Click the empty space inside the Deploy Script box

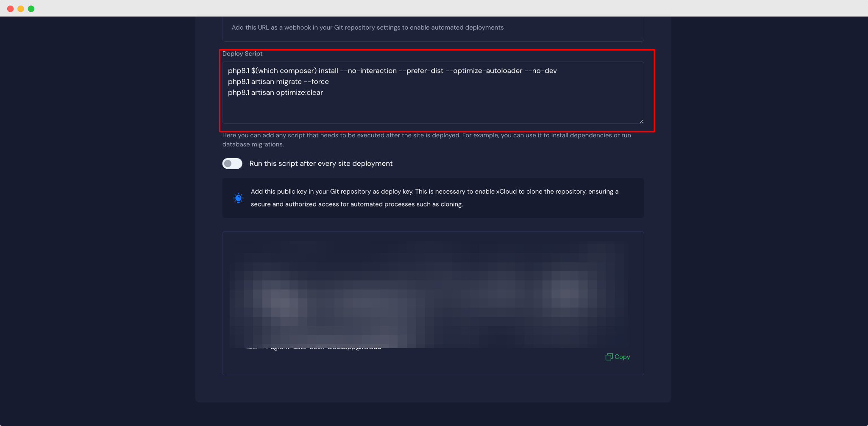point(433,110)
